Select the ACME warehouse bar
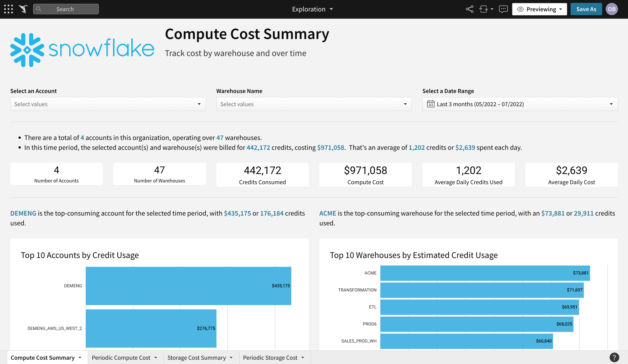Viewport: 628px width, 364px height. [485, 273]
